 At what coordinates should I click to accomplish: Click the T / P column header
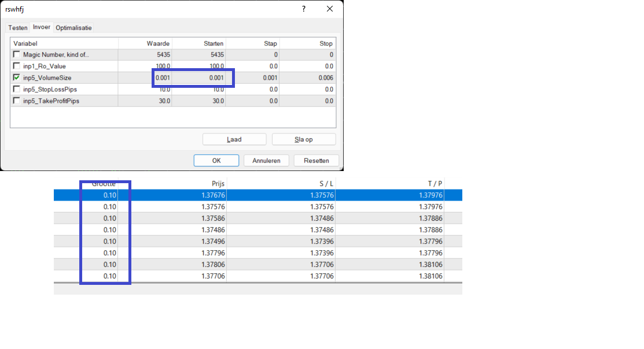click(435, 184)
